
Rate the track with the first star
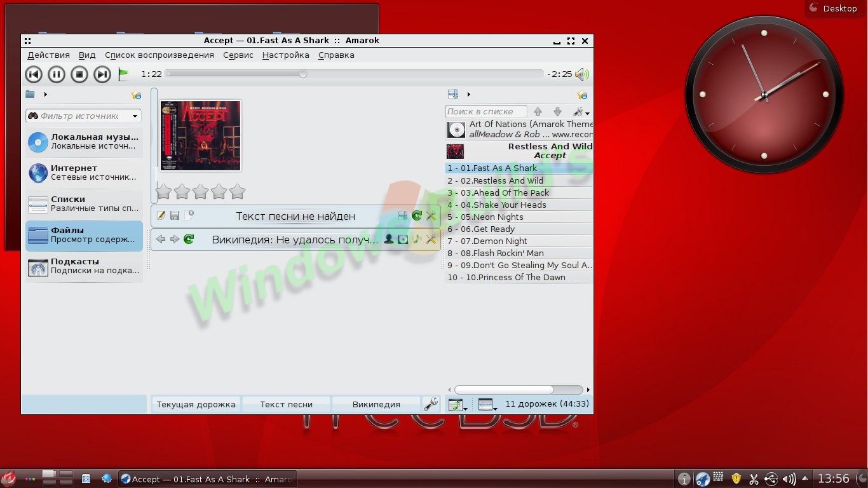click(x=163, y=191)
